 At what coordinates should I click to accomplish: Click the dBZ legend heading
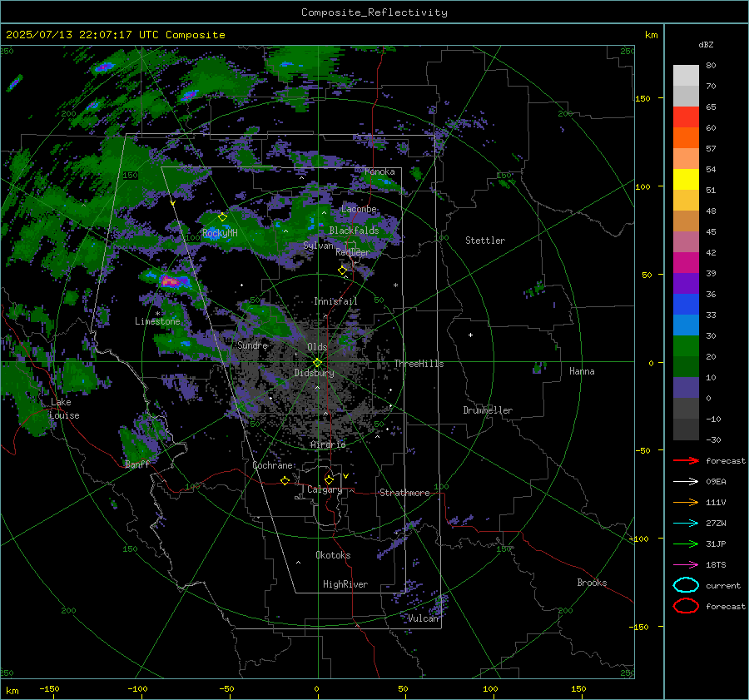pyautogui.click(x=706, y=45)
